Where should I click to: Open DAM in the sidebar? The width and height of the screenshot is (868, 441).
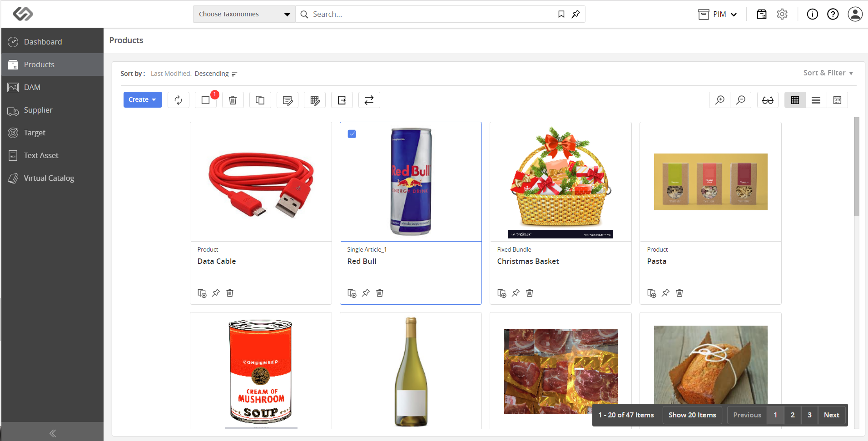[x=53, y=87]
